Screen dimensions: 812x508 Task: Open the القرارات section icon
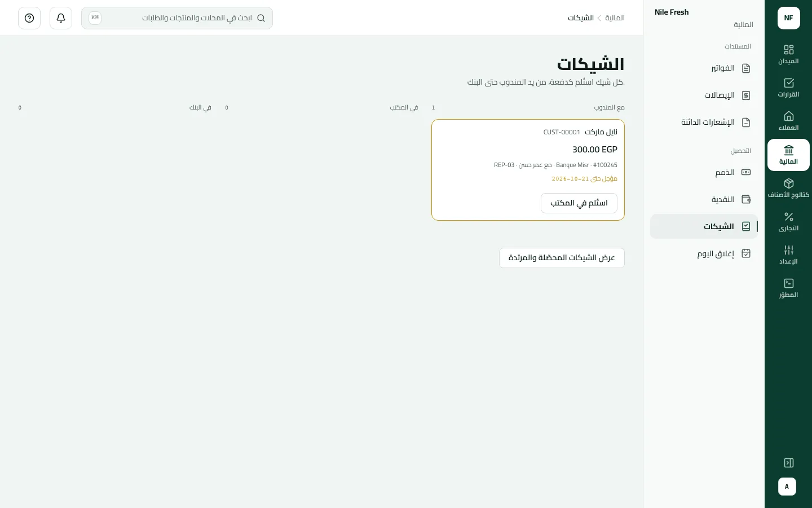click(x=788, y=83)
